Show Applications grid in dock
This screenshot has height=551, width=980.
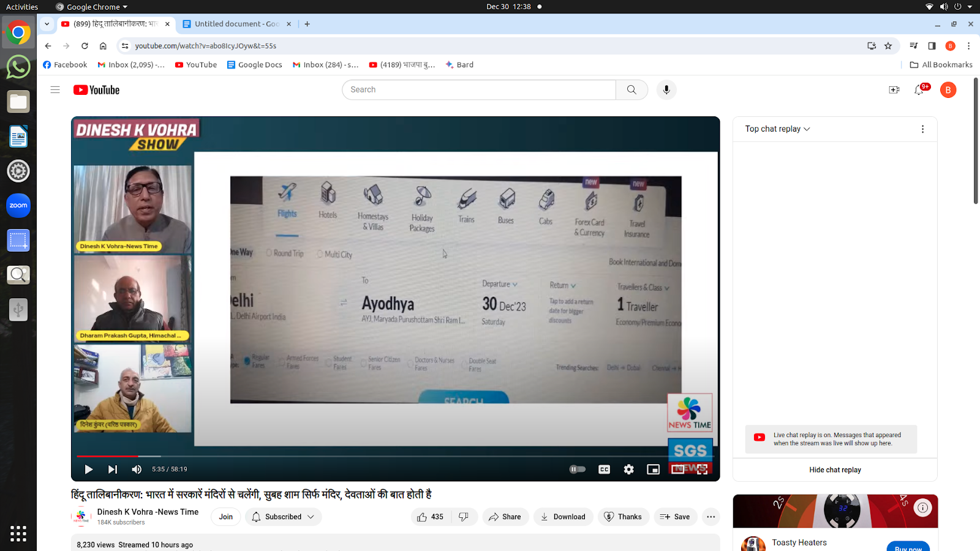[x=18, y=533]
